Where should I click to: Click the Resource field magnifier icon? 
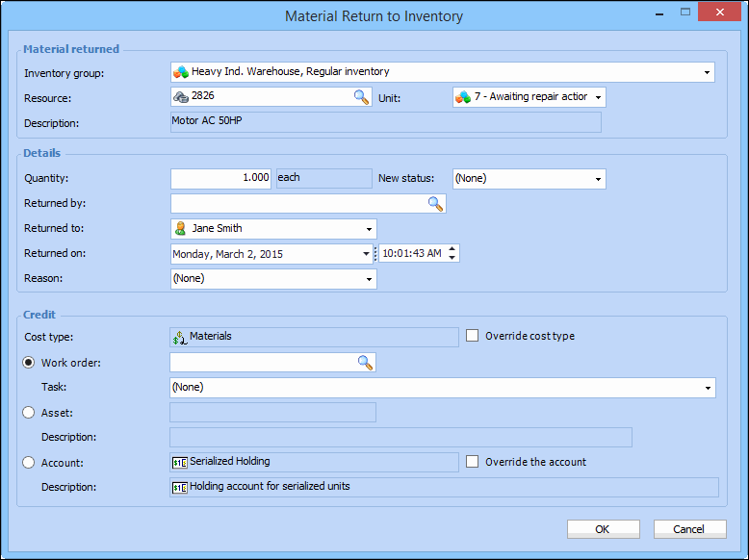pos(361,96)
